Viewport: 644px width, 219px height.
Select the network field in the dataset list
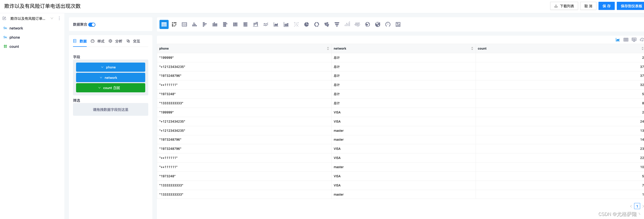(x=16, y=28)
